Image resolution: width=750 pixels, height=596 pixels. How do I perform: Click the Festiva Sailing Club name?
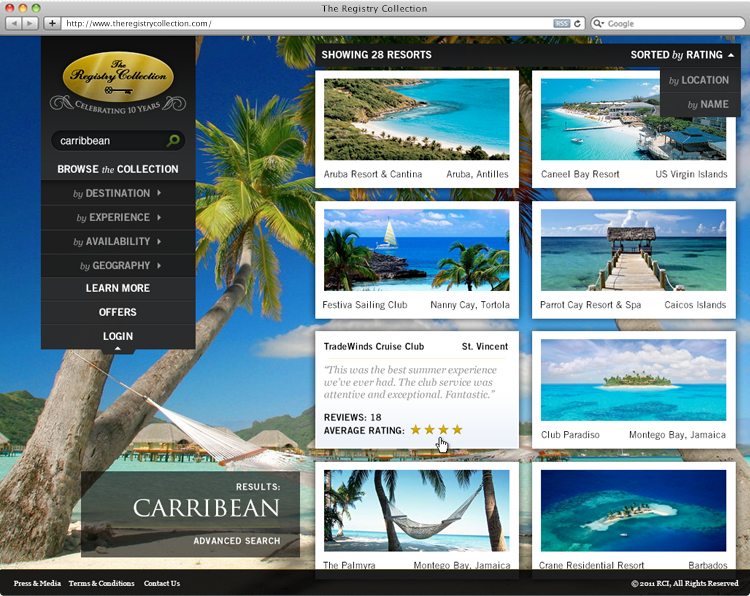pos(365,305)
